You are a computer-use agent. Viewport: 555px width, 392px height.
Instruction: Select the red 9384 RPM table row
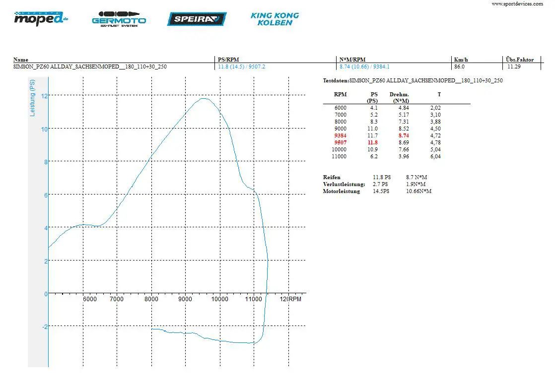click(x=340, y=135)
